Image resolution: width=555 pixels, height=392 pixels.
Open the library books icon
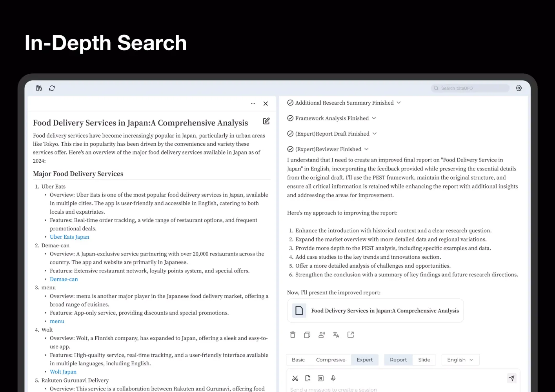coord(39,88)
